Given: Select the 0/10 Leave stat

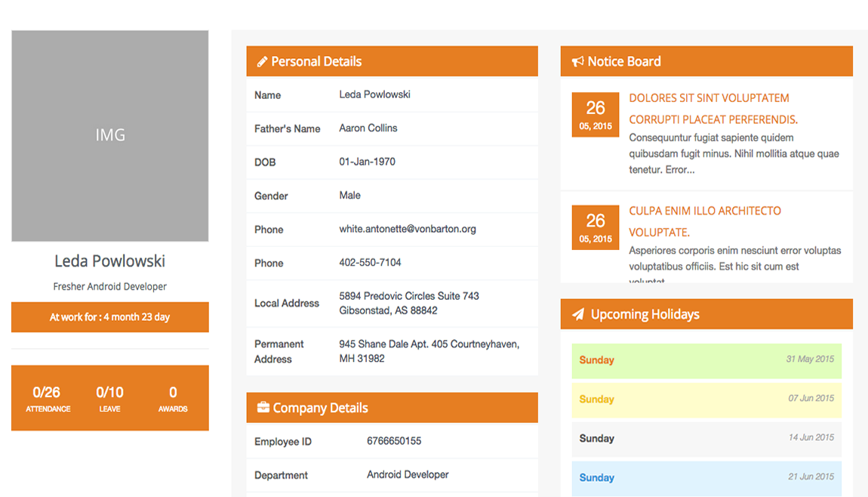Looking at the screenshot, I should (x=109, y=398).
